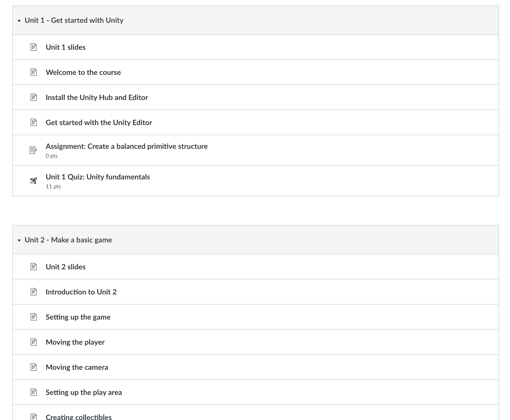This screenshot has height=420, width=510.
Task: Click page icon beside Unit 1 slides
Action: pos(33,47)
